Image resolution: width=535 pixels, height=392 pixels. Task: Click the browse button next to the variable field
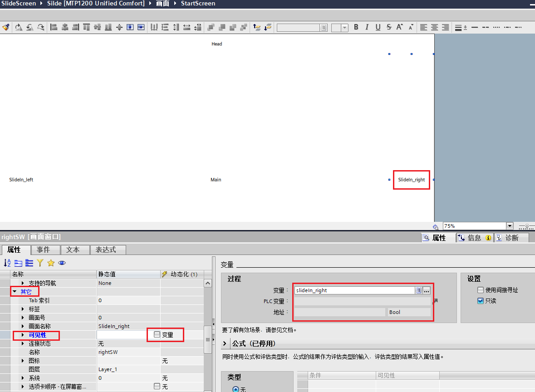(x=426, y=289)
